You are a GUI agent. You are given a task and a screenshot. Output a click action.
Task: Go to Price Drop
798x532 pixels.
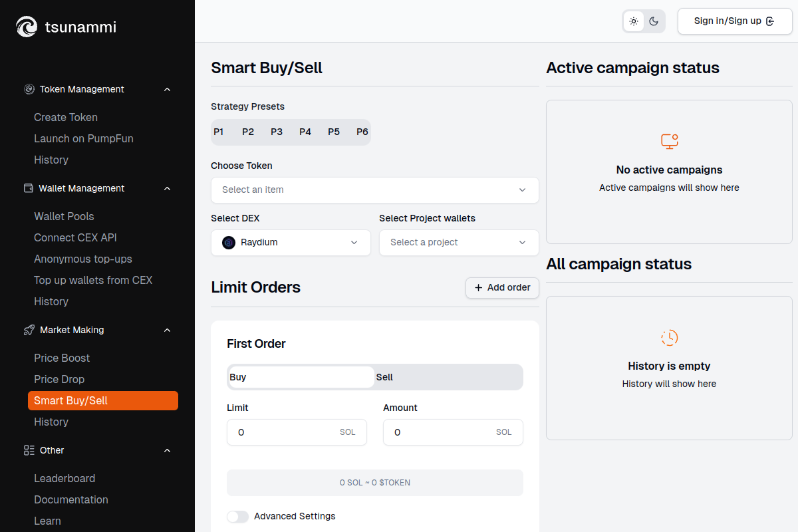coord(59,379)
